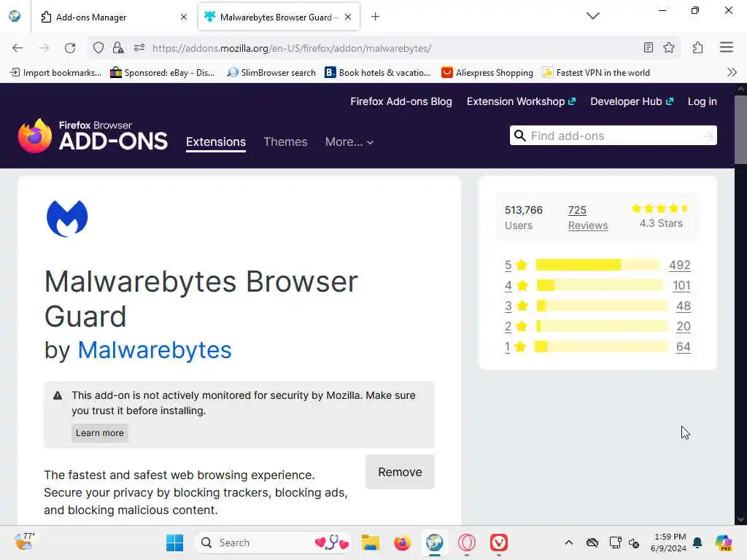The image size is (747, 560).
Task: Select the Extensions navigation item
Action: tap(216, 142)
